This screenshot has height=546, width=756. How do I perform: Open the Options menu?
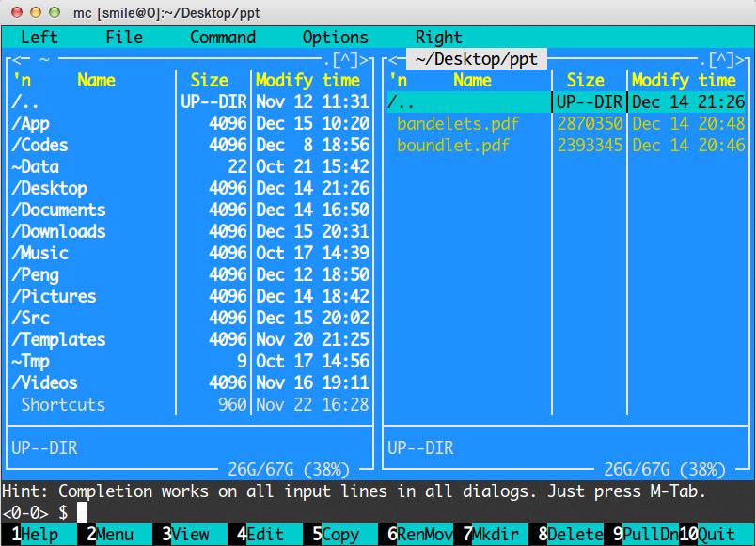point(335,38)
